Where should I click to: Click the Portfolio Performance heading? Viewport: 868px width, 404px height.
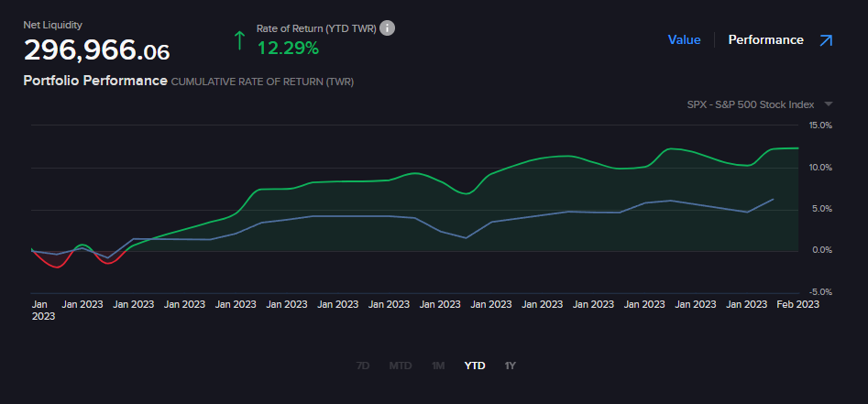click(95, 81)
